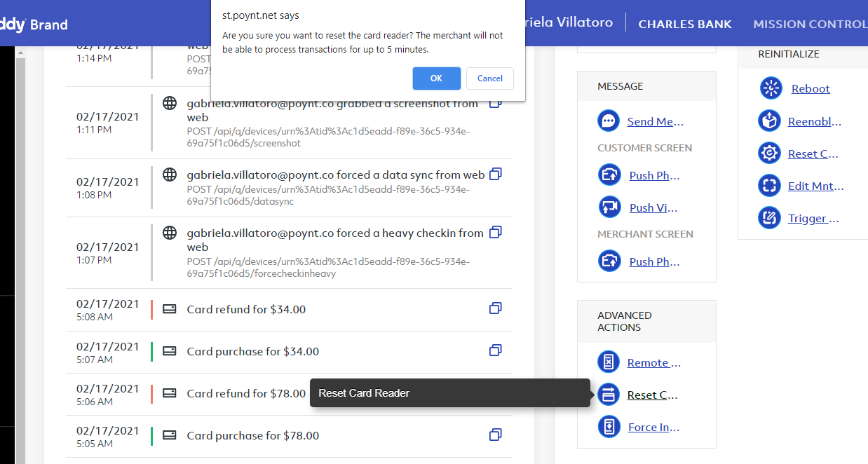The height and width of the screenshot is (464, 868).
Task: Select globe icon of heavy checkin event
Action: (170, 233)
